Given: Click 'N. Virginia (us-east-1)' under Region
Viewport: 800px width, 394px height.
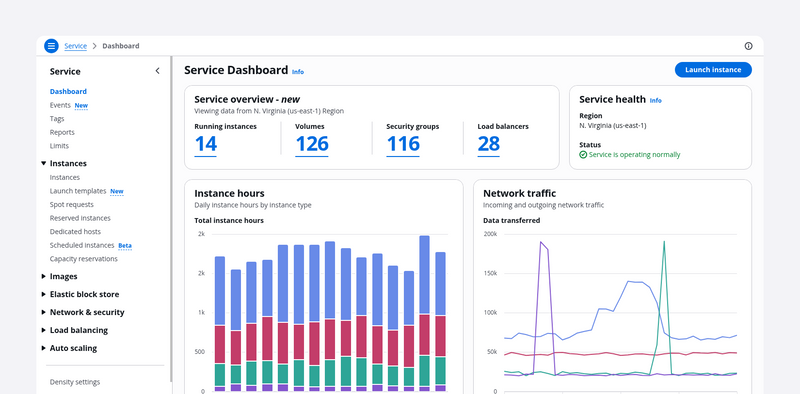Looking at the screenshot, I should [614, 126].
